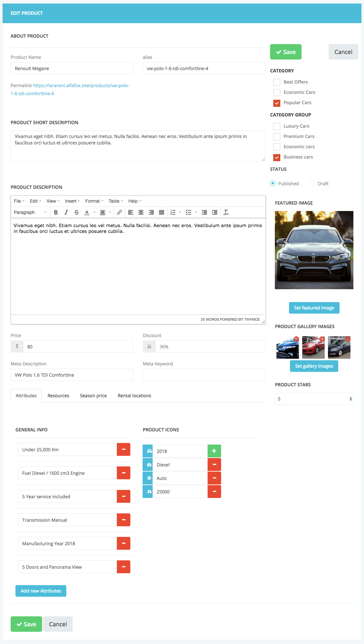
Task: Remove the 'Fuel Diesel / 1600 cm3 Engine' attribute
Action: [x=124, y=473]
